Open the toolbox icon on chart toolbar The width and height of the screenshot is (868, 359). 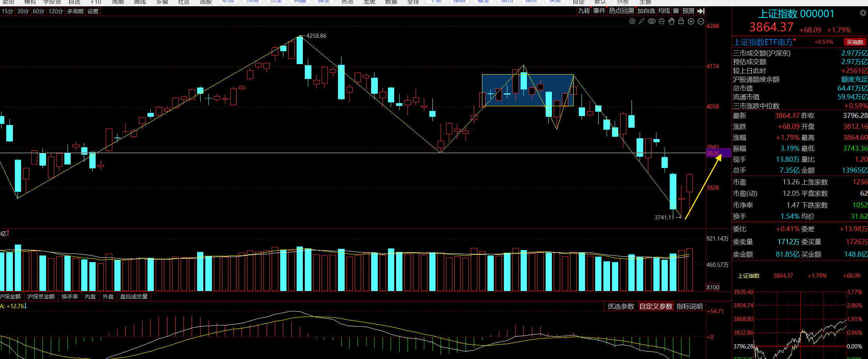[x=662, y=21]
